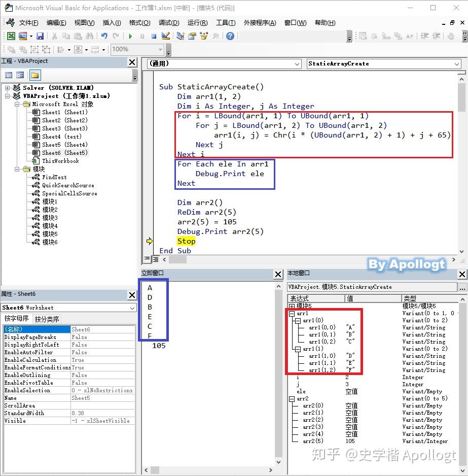Collapse the 模块 folder in project tree
The image size is (468, 476).
click(17, 169)
